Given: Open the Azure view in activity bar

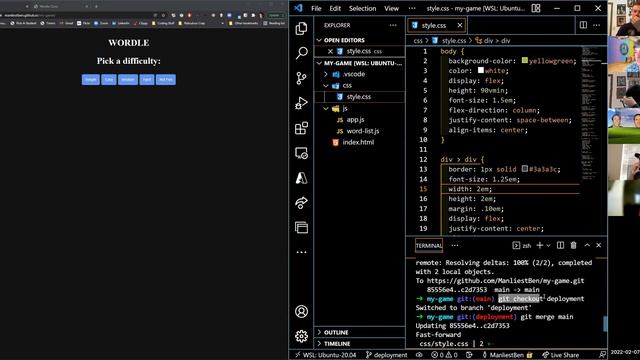Looking at the screenshot, I should (301, 178).
